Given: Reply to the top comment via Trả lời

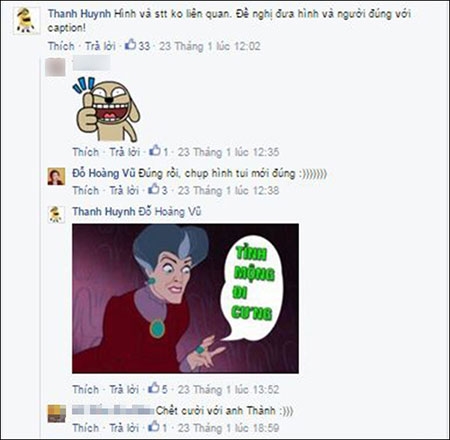Looking at the screenshot, I should click(100, 46).
